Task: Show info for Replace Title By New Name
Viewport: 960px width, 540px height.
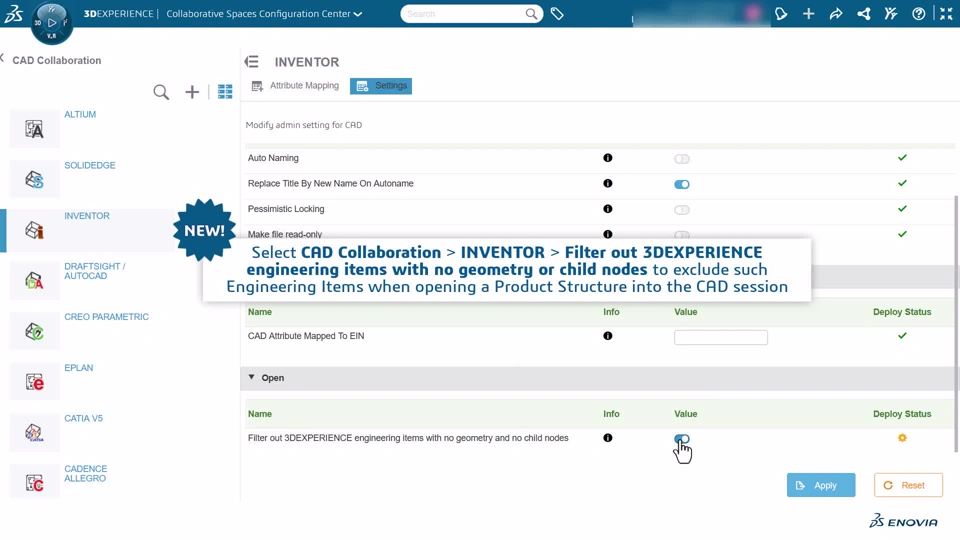Action: [607, 184]
